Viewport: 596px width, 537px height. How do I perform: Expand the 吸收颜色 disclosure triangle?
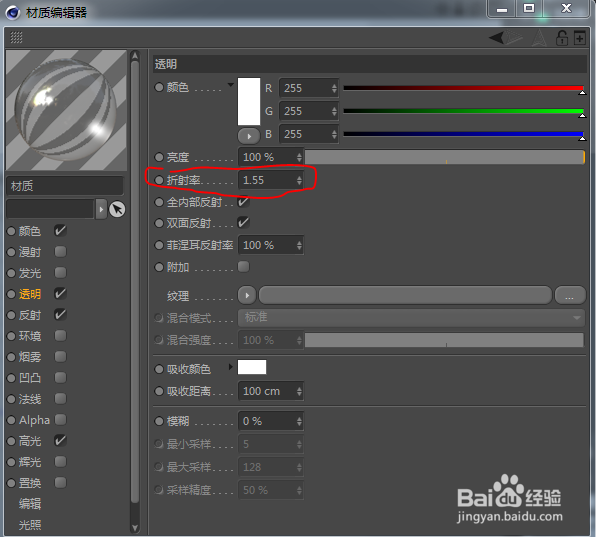tap(230, 367)
